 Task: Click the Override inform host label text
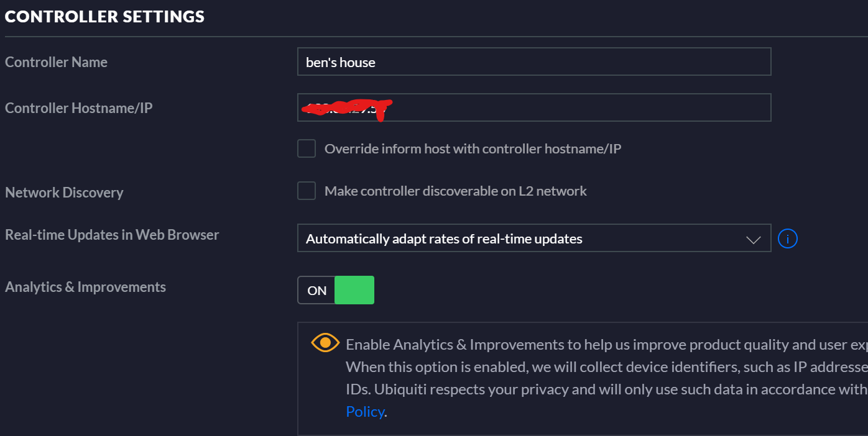pyautogui.click(x=473, y=149)
